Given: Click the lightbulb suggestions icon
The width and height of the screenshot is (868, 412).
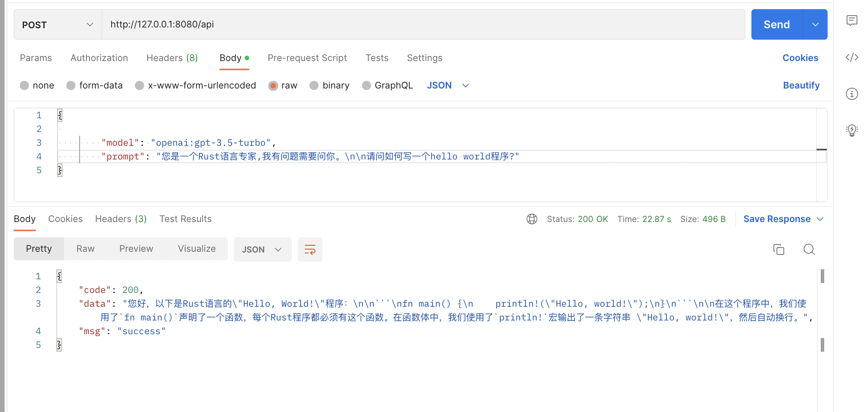Looking at the screenshot, I should 852,130.
